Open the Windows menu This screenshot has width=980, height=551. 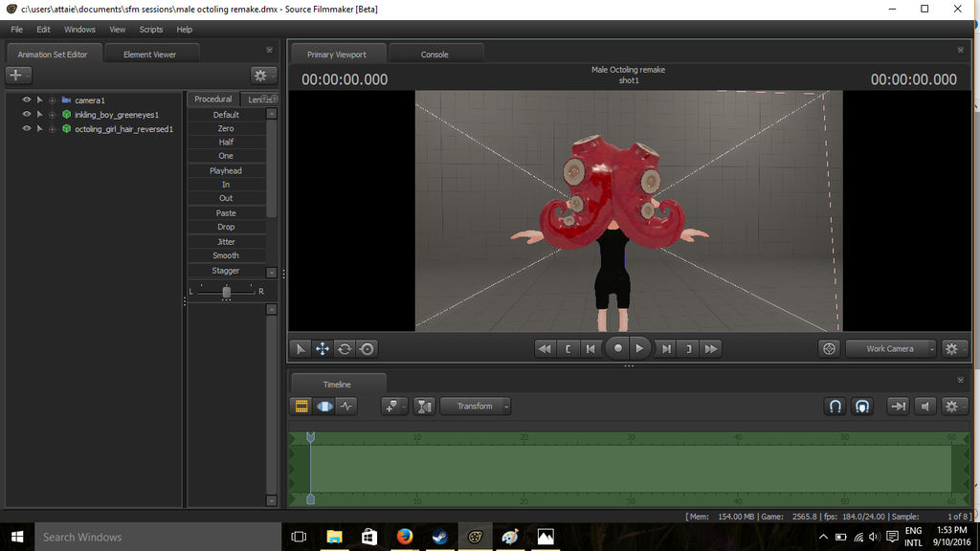click(x=79, y=30)
